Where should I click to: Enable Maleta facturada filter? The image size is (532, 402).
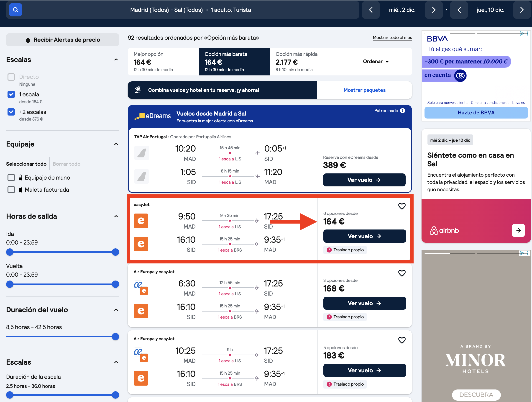pyautogui.click(x=11, y=189)
